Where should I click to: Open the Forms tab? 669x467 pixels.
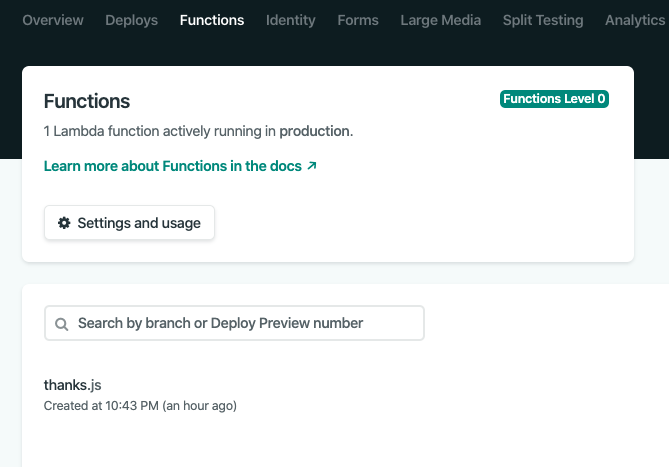[358, 20]
